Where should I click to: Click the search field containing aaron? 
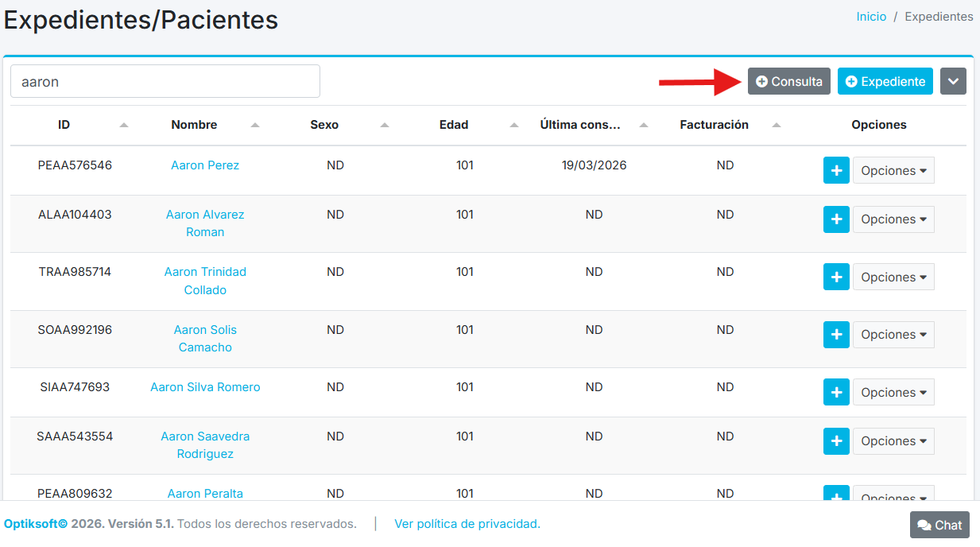tap(165, 81)
